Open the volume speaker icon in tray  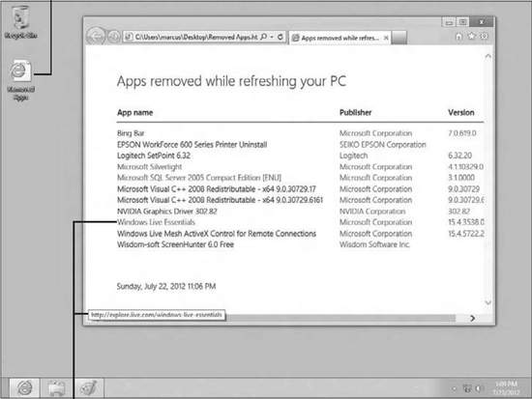(x=479, y=388)
